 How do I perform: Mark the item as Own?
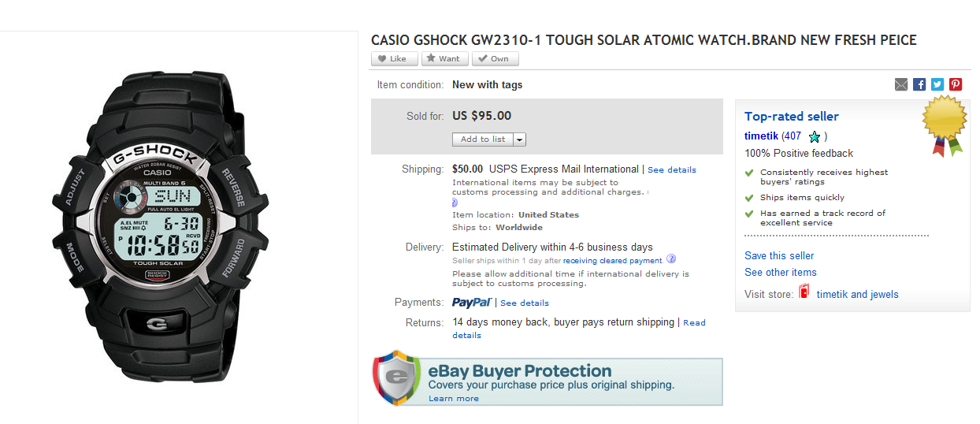pos(495,59)
